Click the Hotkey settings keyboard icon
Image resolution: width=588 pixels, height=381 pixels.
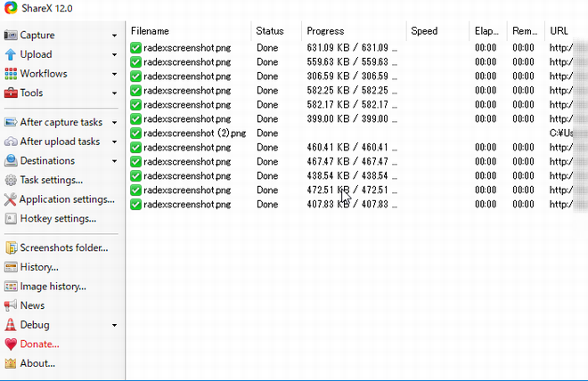(11, 218)
